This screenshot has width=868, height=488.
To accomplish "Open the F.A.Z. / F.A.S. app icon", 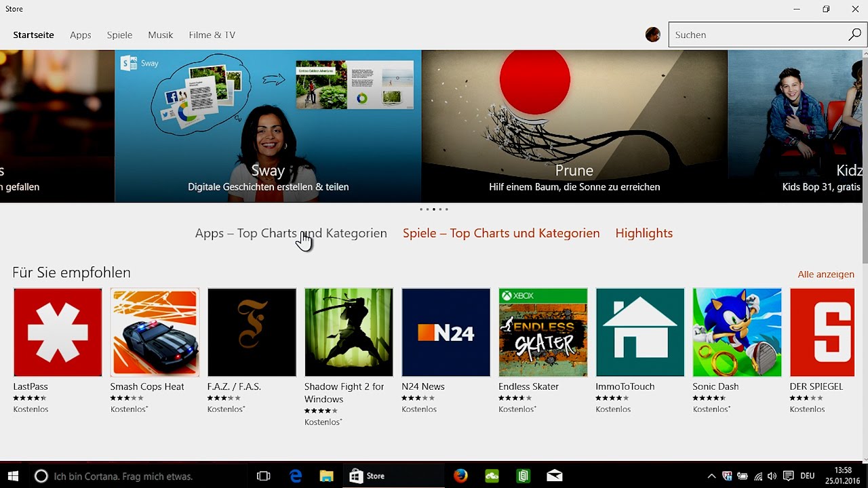I will point(252,332).
